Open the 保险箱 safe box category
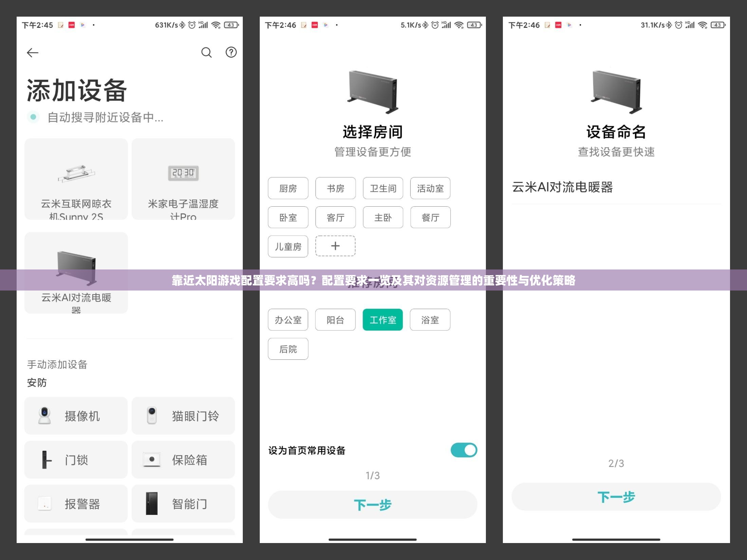747x560 pixels. [x=183, y=460]
